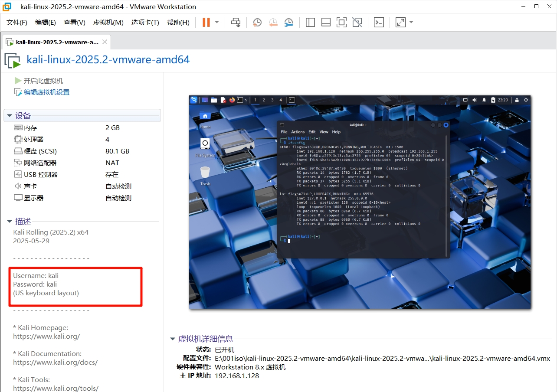Click the https://www.kali.org/tools/ text
The image size is (557, 392).
tap(56, 388)
